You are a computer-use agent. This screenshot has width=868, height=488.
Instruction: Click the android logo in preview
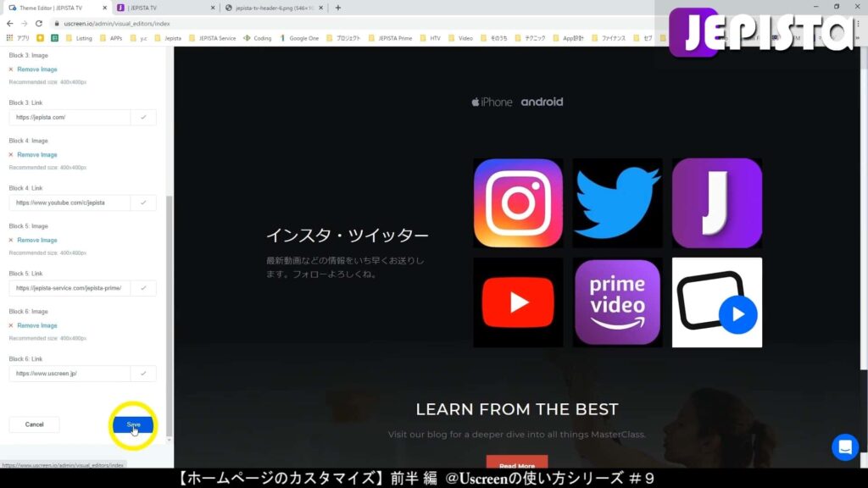(x=542, y=102)
